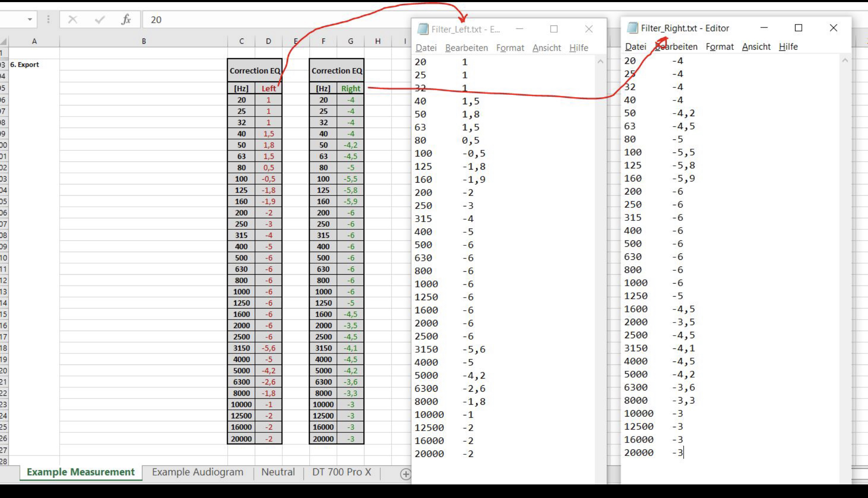Click the Select All corner triangle in Excel
The height and width of the screenshot is (498, 868).
pos(4,41)
